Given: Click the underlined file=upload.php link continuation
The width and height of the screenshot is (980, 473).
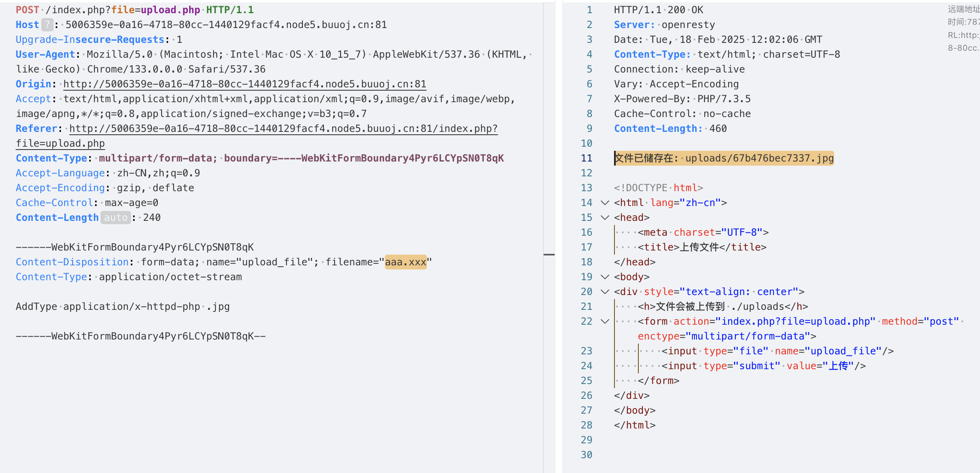Looking at the screenshot, I should pos(60,143).
